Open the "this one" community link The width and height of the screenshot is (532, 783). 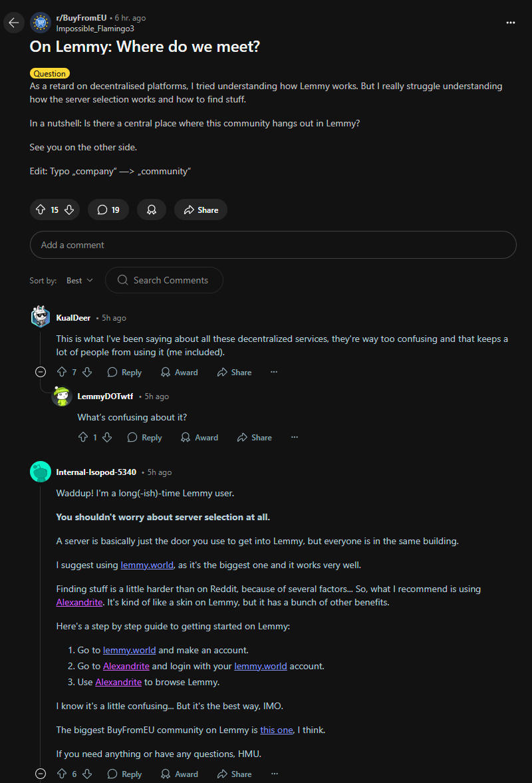[276, 730]
